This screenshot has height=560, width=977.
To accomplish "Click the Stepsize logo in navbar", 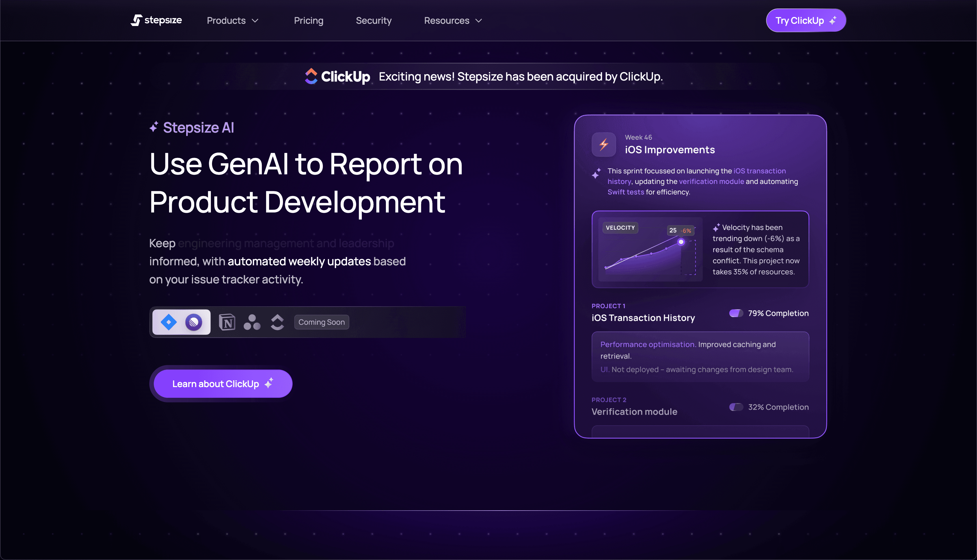I will (x=156, y=20).
